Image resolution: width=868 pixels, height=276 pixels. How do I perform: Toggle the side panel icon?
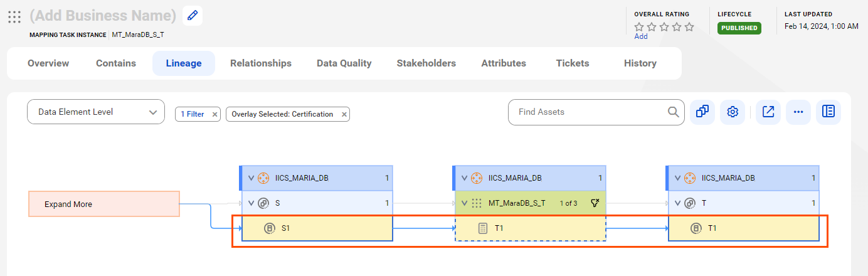click(x=828, y=112)
